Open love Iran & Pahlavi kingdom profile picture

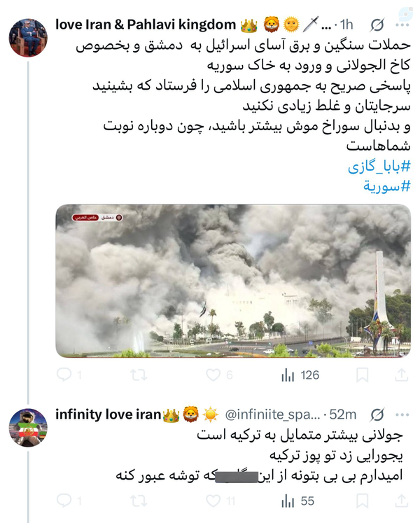28,38
